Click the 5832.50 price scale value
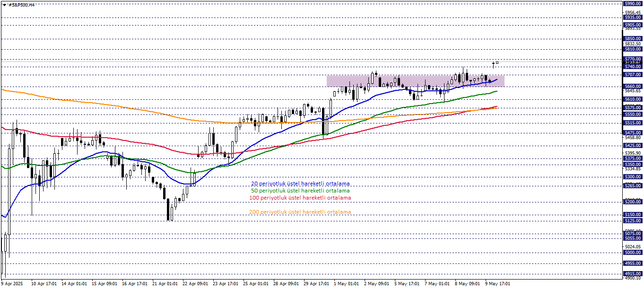This screenshot has height=289, width=644. pos(633,44)
